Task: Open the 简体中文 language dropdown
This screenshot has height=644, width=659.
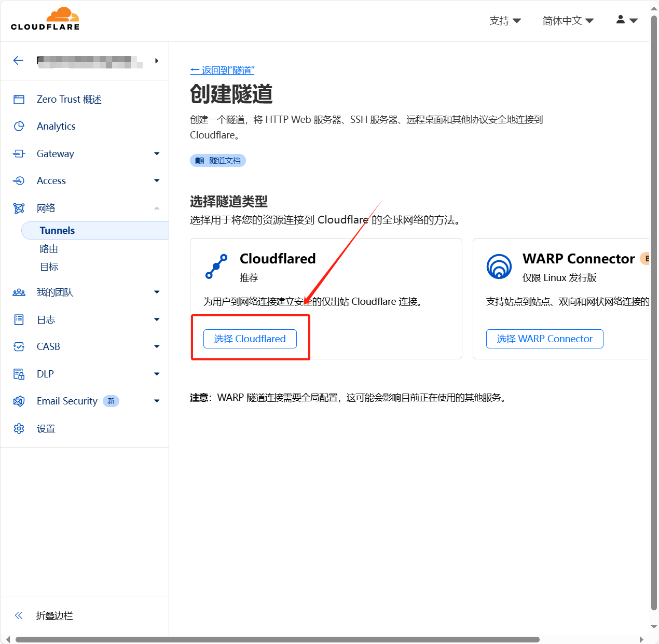Action: click(568, 21)
